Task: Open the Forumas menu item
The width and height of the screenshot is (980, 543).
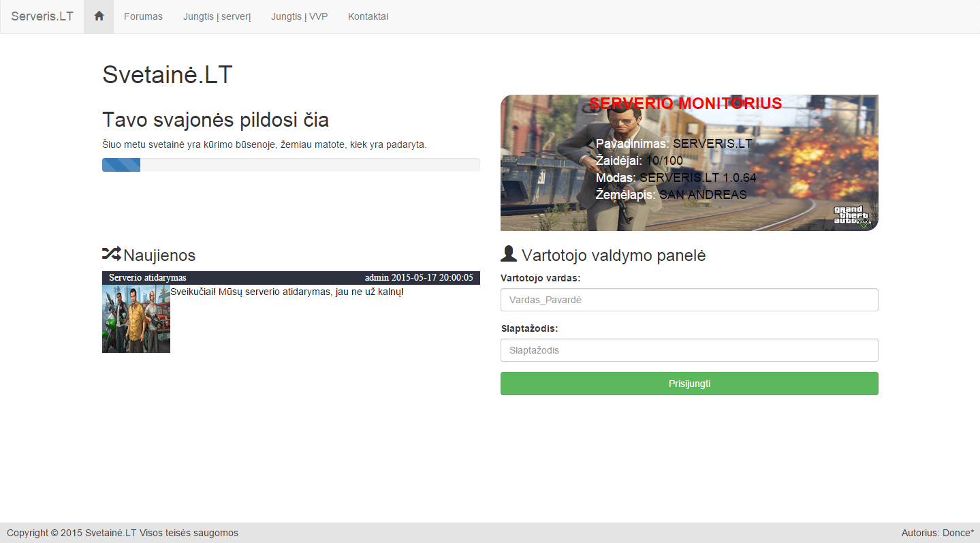Action: coord(143,16)
